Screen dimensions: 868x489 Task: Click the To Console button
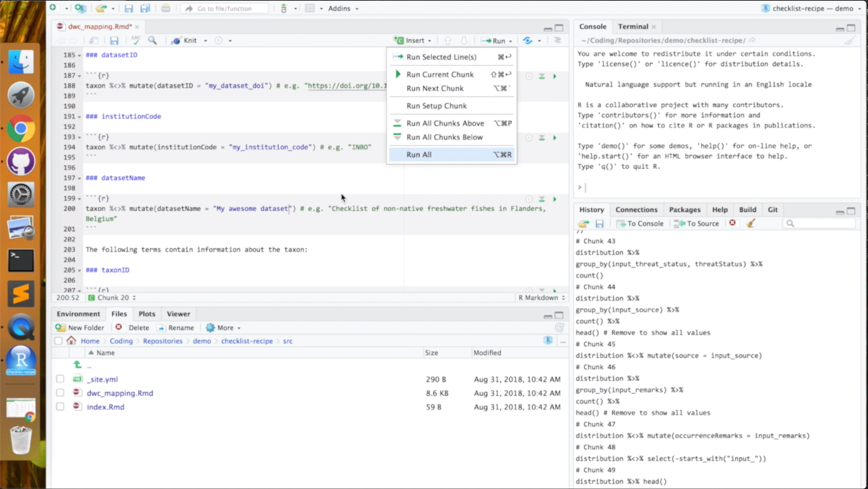(x=640, y=223)
